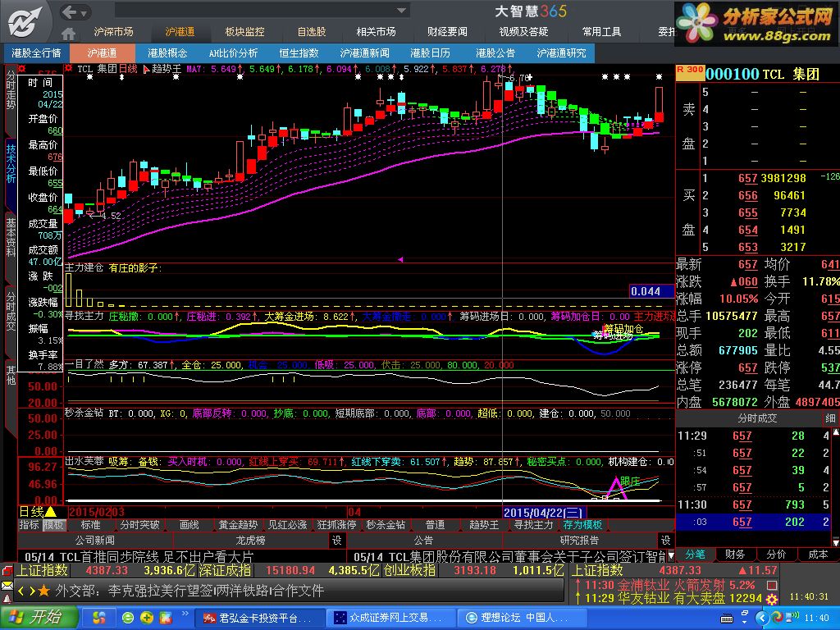Click the previous news ticker arrow

(x=21, y=591)
